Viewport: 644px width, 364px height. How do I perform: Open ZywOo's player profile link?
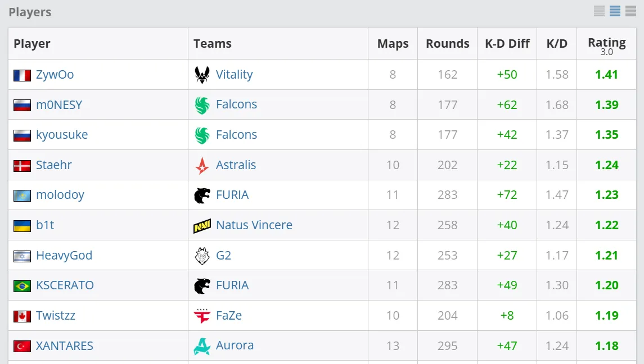pos(55,75)
